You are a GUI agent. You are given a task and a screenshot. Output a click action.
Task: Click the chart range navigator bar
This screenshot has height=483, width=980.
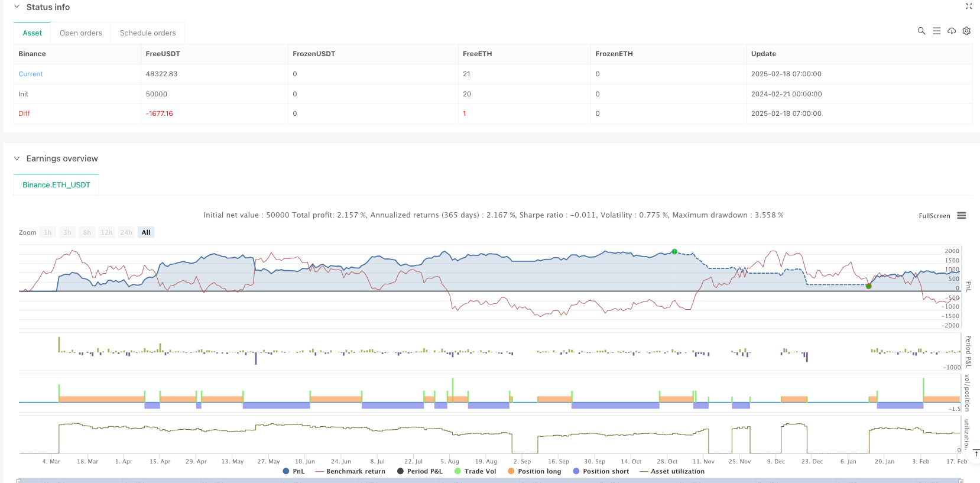491,480
